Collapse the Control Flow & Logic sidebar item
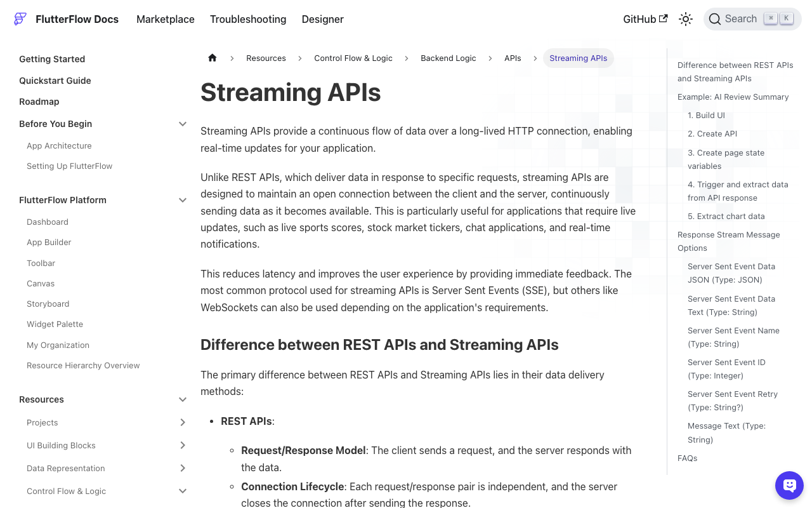 click(x=183, y=491)
